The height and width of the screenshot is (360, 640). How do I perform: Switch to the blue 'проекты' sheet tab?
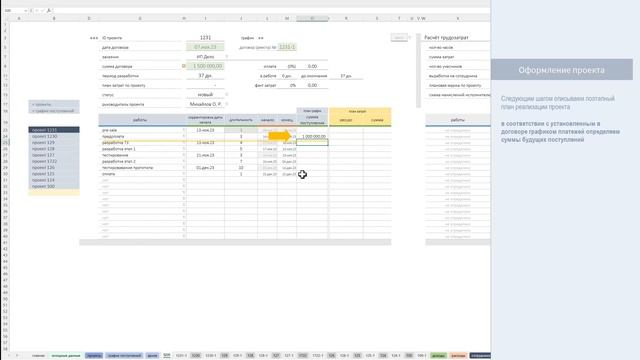click(x=94, y=356)
